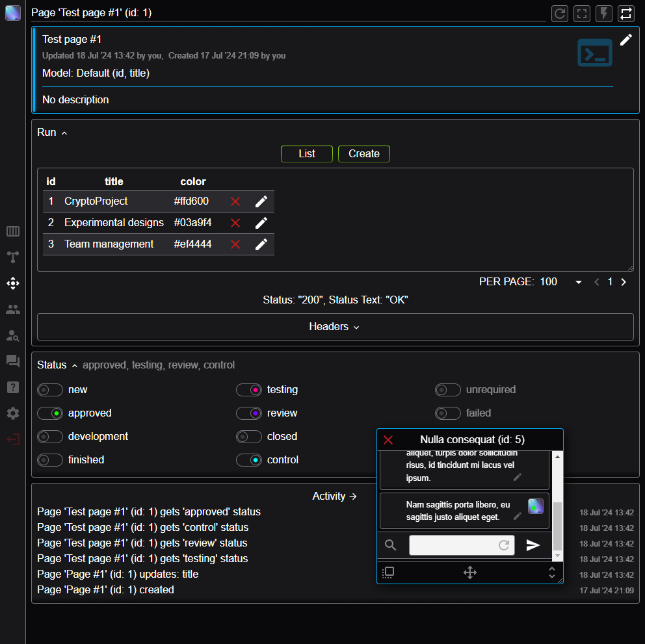Turn off the 'control' status toggle
645x644 pixels.
(248, 460)
